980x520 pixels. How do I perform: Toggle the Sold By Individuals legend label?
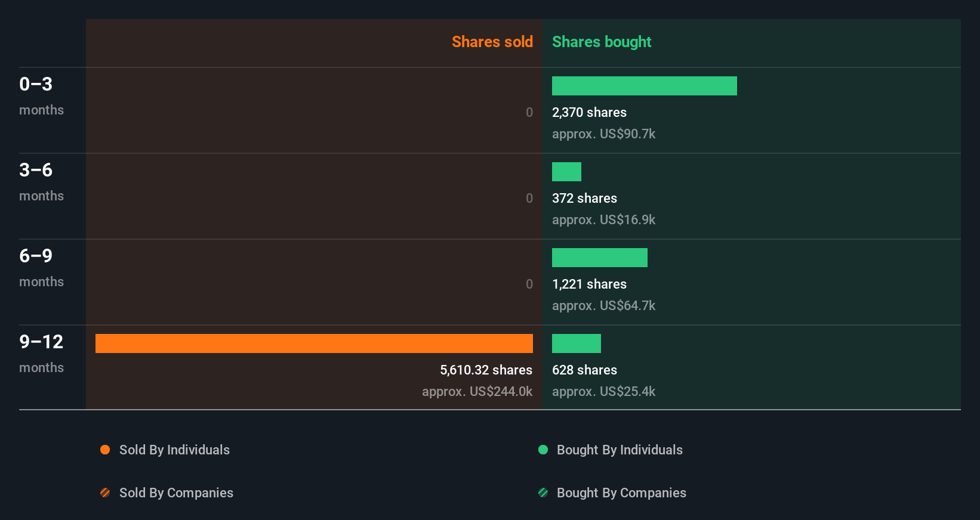click(174, 450)
